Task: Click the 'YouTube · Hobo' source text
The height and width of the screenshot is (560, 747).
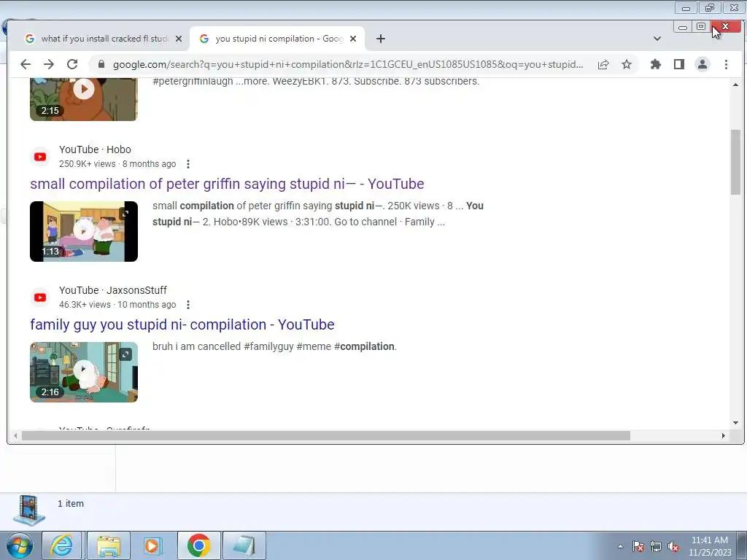Action: pos(95,149)
